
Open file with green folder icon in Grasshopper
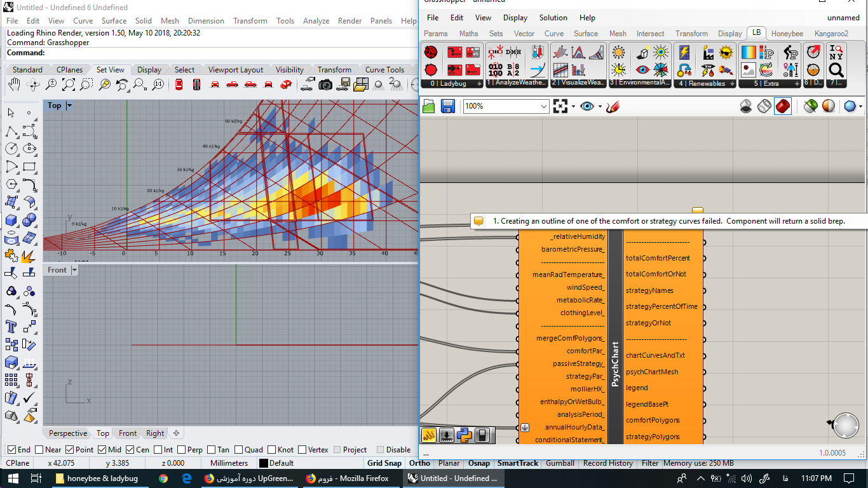pyautogui.click(x=429, y=106)
